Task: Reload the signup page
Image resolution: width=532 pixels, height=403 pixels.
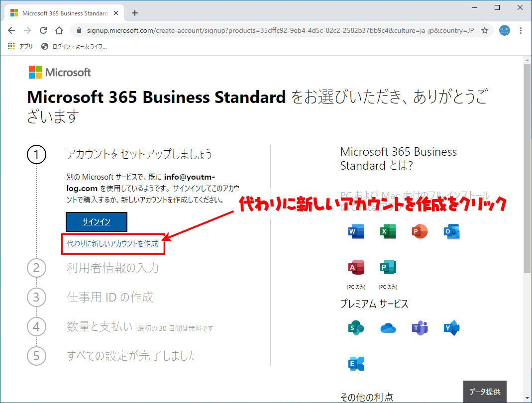Action: coord(43,30)
